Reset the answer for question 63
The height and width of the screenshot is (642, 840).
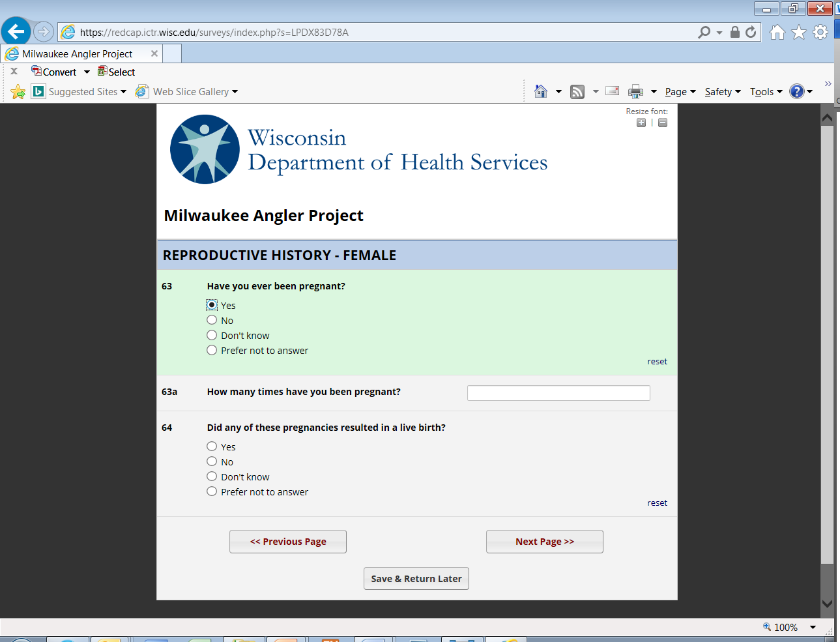coord(657,362)
